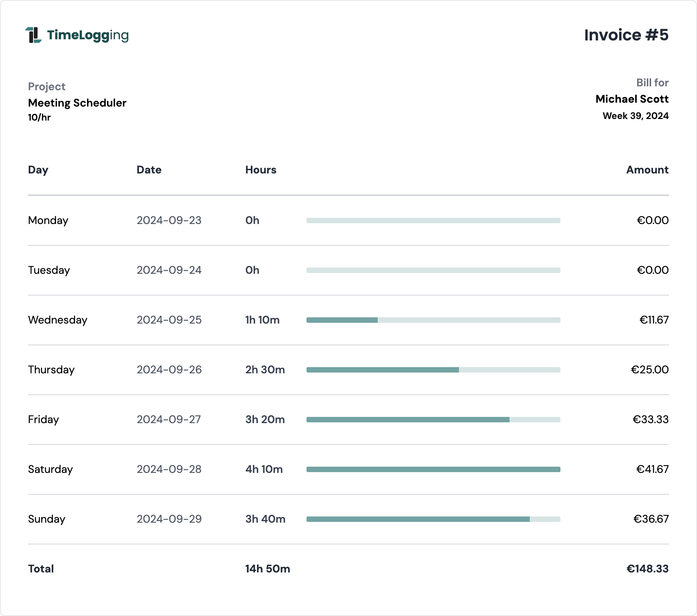
Task: Select the 'Friday' row label
Action: click(44, 420)
